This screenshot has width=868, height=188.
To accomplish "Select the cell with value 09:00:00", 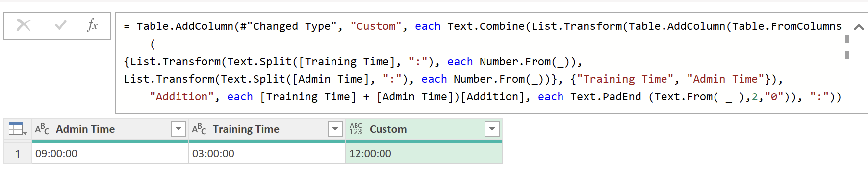I will pos(110,154).
